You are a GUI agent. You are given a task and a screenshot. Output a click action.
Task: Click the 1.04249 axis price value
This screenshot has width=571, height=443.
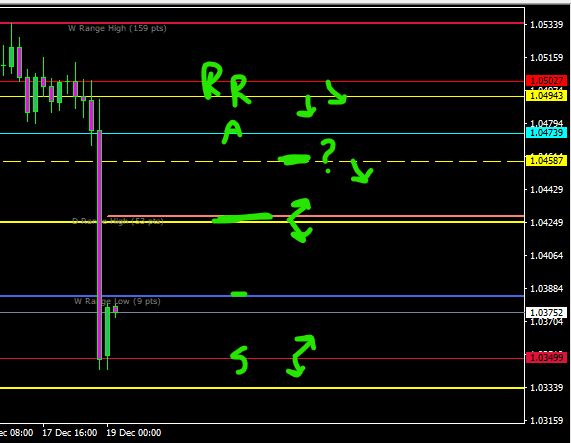point(546,222)
